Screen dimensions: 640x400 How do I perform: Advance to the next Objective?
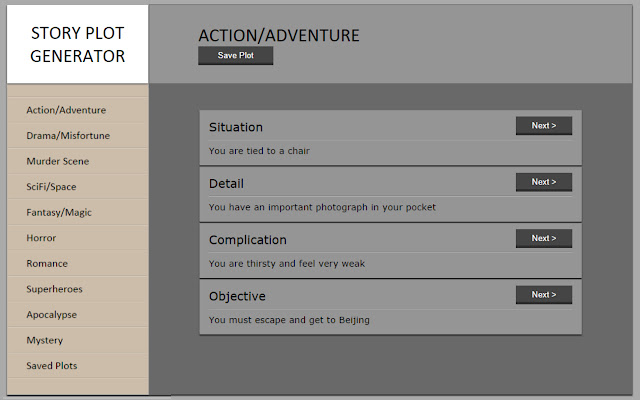click(543, 295)
